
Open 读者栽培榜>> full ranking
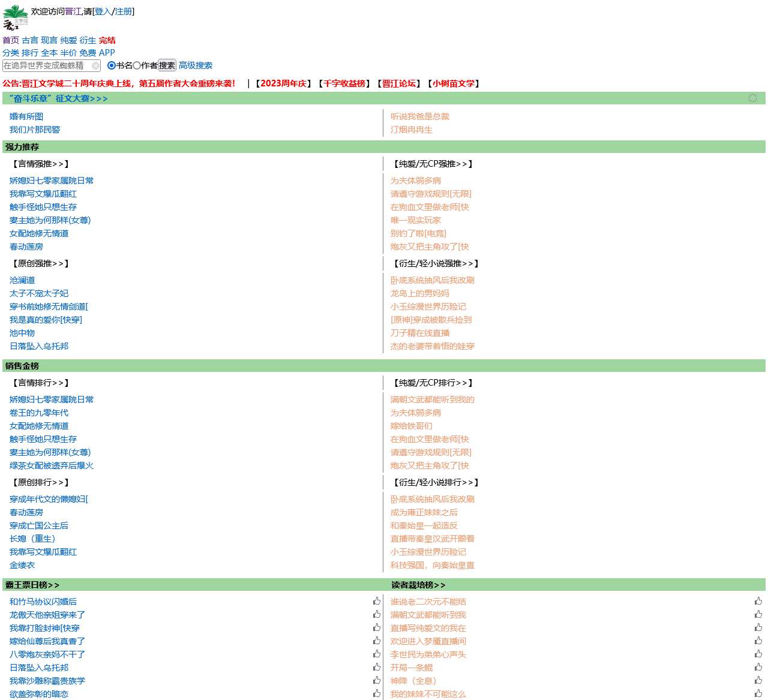(x=418, y=585)
